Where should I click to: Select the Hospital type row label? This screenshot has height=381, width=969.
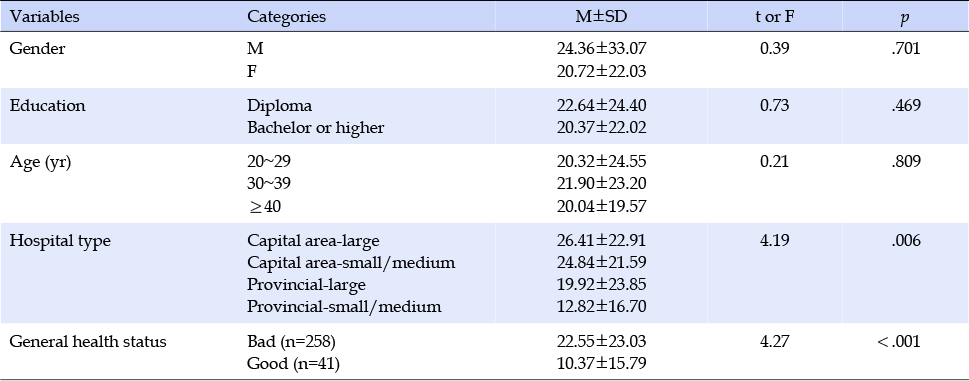[60, 241]
